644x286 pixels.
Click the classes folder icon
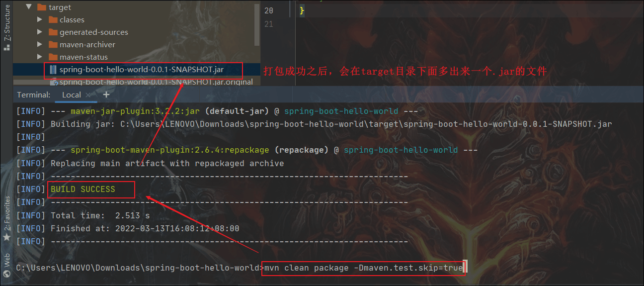[53, 19]
